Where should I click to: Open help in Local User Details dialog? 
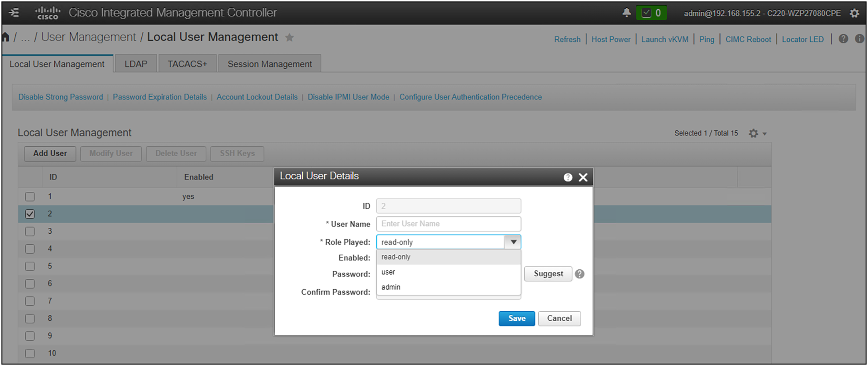pyautogui.click(x=568, y=177)
